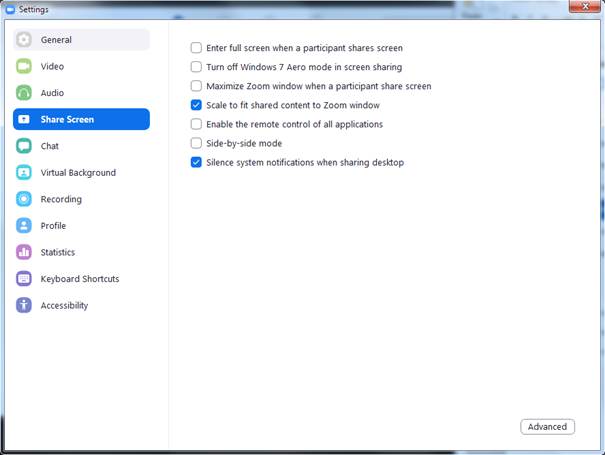Select the Recording icon
The height and width of the screenshot is (455, 605).
point(24,199)
